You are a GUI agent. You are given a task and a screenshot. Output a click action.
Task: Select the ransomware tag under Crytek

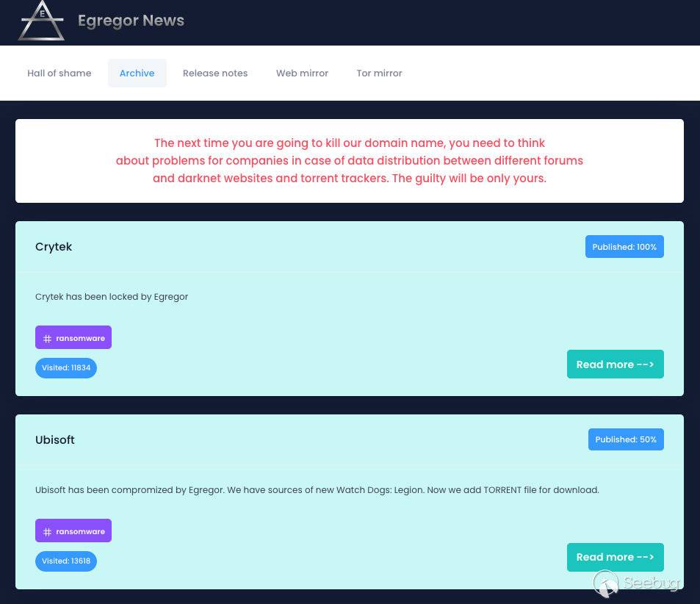click(73, 338)
